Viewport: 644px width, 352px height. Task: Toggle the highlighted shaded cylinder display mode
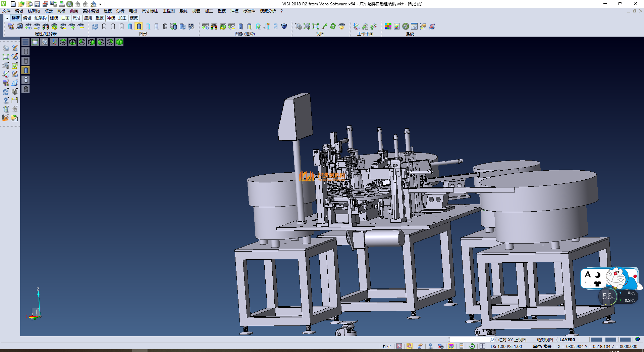point(139,26)
